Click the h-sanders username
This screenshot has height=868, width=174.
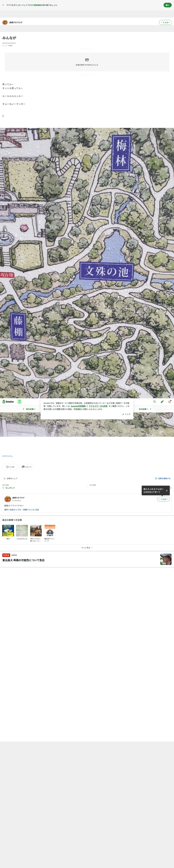coord(17,500)
